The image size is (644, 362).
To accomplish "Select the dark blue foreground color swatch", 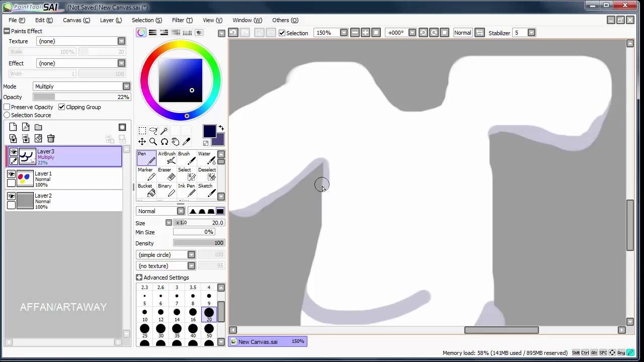I will tap(209, 131).
